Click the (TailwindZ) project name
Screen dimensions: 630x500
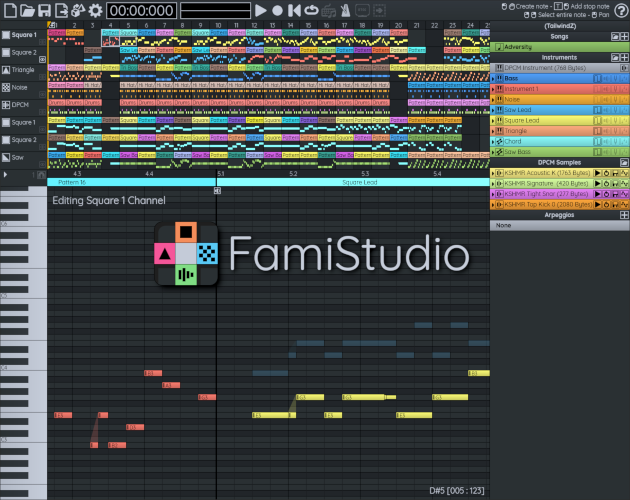coord(560,26)
